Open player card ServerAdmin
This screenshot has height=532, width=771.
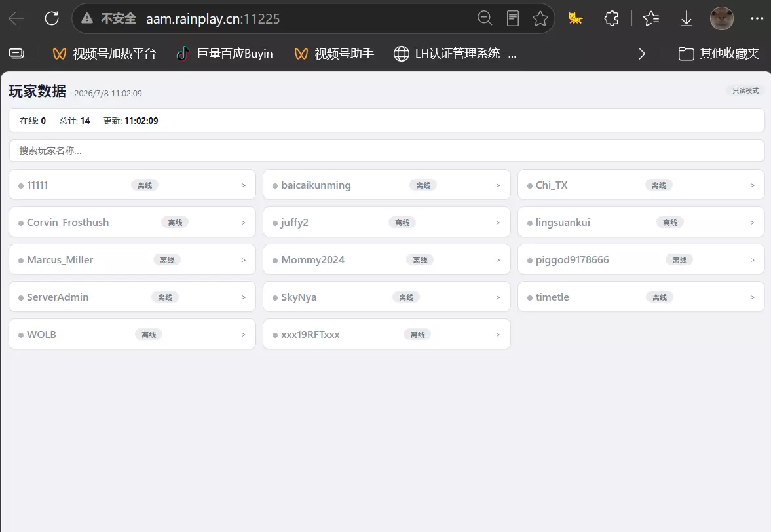pyautogui.click(x=132, y=297)
